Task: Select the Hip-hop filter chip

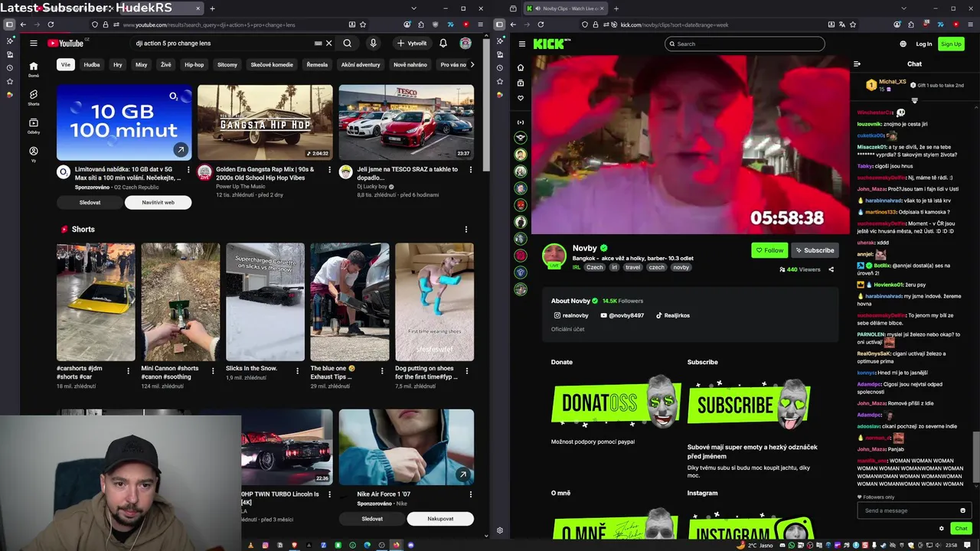Action: click(194, 65)
